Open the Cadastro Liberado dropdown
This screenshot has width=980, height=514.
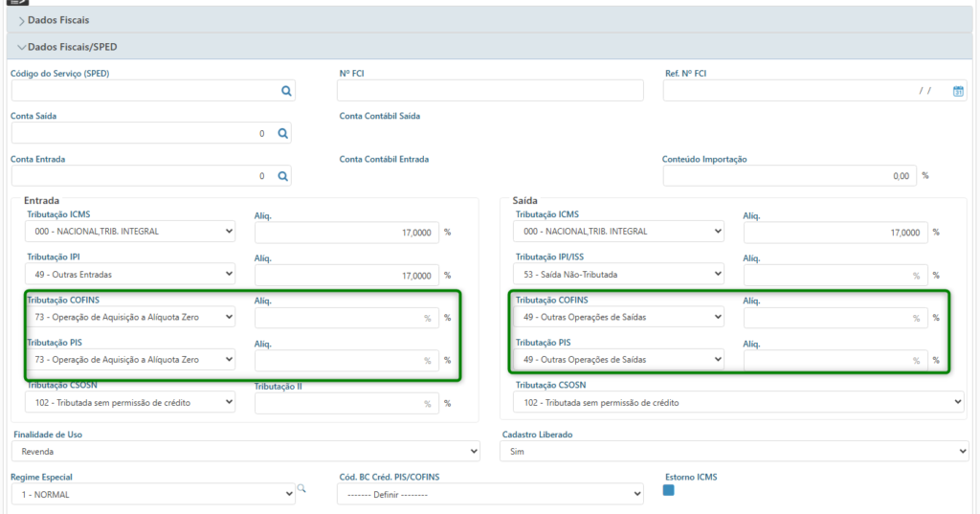point(734,451)
